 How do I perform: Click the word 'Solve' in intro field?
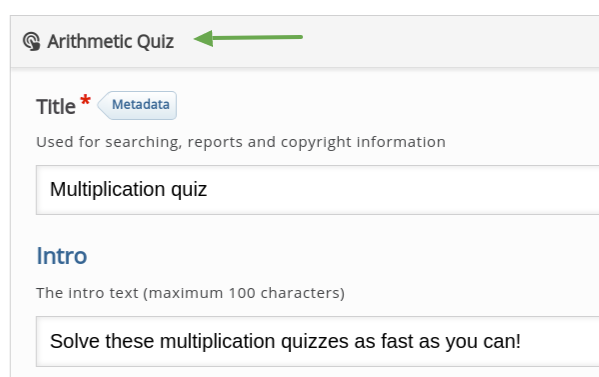click(75, 341)
